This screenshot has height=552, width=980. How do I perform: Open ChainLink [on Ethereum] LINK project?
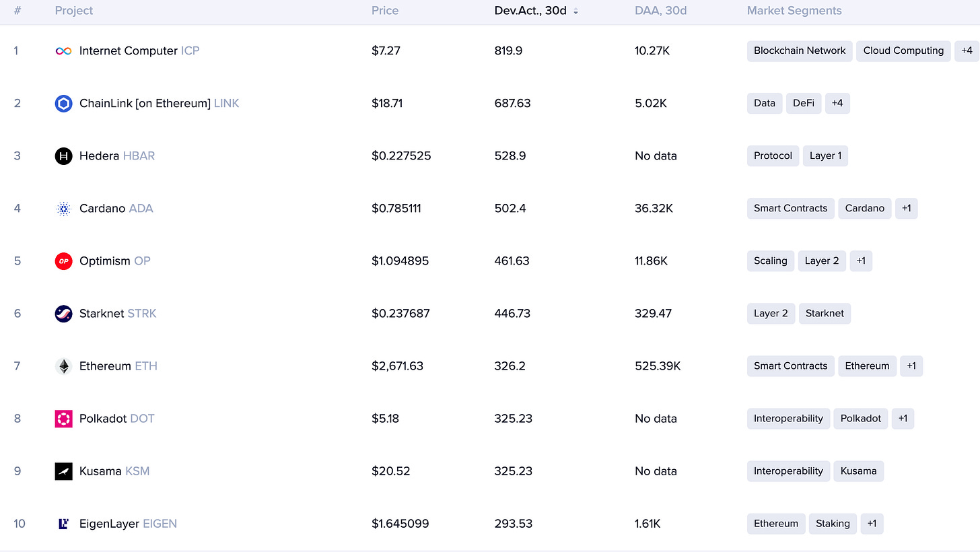click(160, 104)
